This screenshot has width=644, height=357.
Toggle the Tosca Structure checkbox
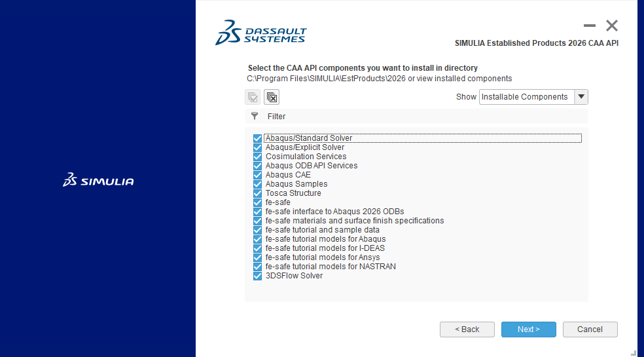[x=257, y=193]
